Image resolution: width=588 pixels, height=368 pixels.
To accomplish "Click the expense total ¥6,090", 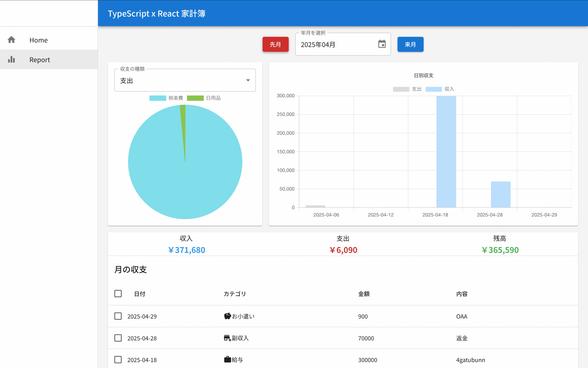I will click(x=343, y=250).
